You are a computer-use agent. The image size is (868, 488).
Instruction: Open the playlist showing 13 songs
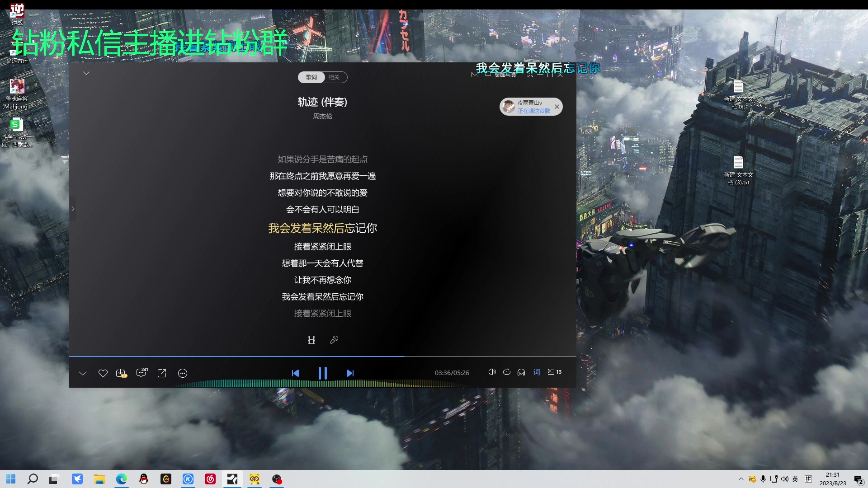tap(554, 372)
